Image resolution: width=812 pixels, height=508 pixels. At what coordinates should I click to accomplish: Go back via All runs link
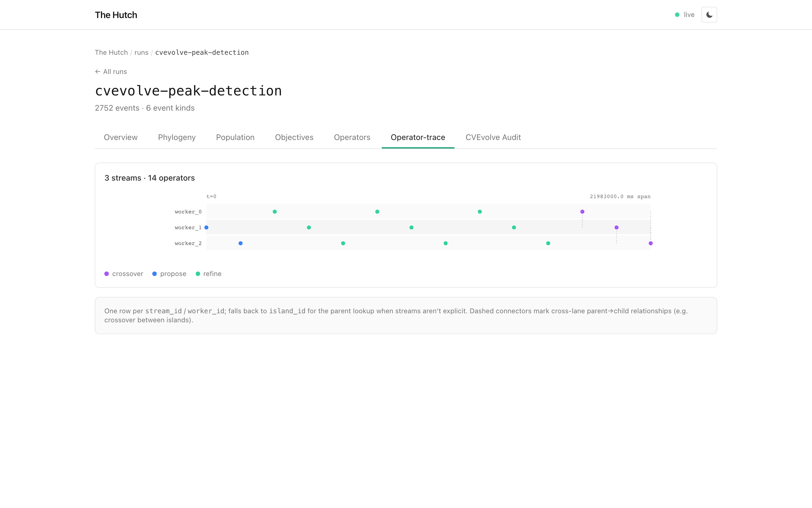coord(111,72)
